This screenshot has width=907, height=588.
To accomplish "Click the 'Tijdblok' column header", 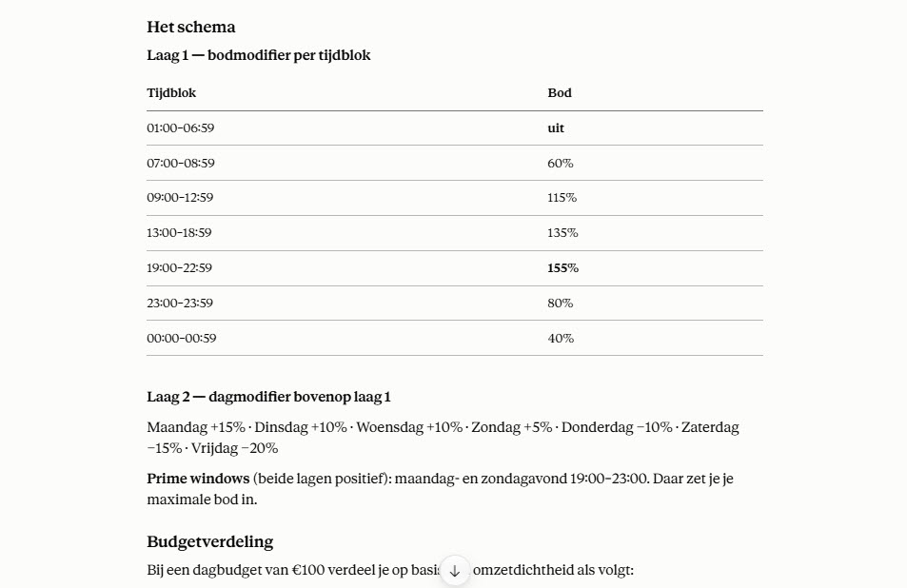I will coord(171,93).
